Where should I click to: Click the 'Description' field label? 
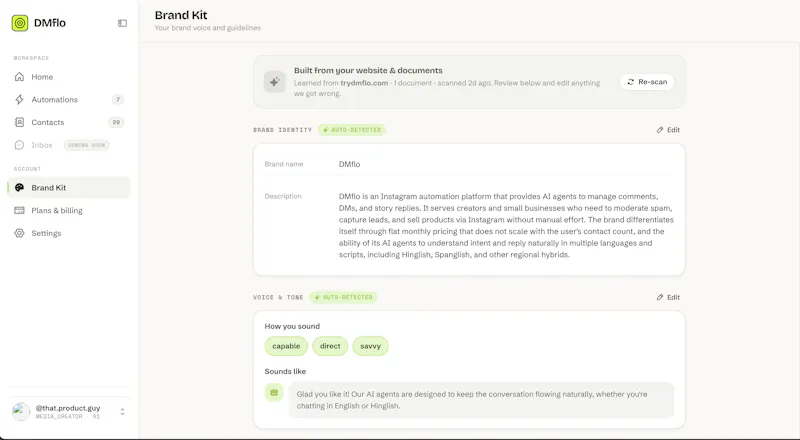tap(283, 196)
